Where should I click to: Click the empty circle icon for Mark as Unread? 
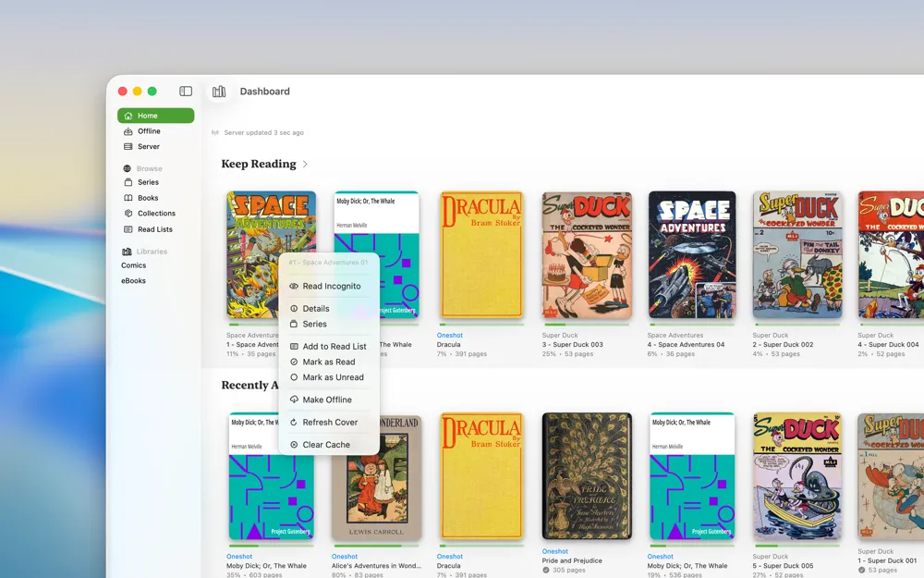click(294, 377)
